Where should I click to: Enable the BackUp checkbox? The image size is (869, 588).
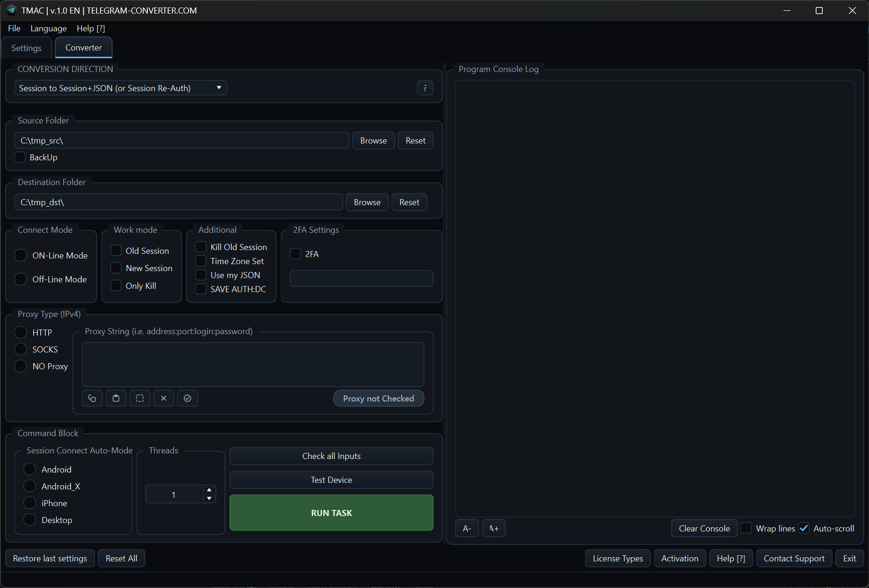(20, 157)
